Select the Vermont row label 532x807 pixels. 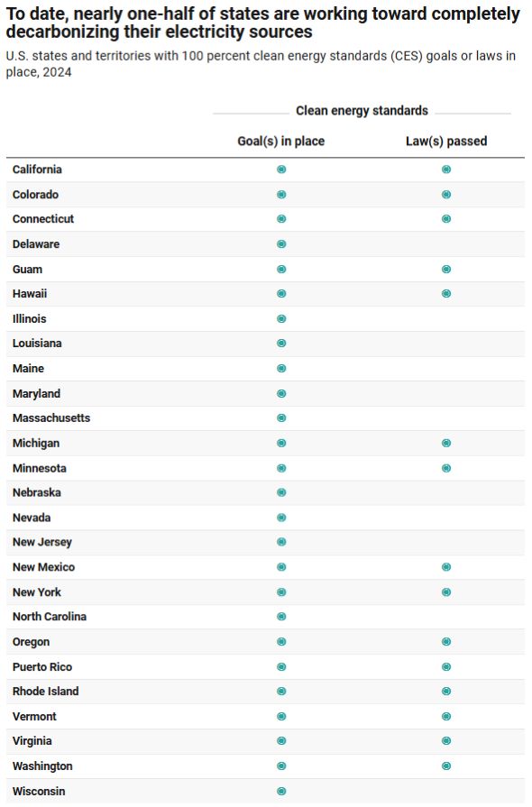point(34,717)
